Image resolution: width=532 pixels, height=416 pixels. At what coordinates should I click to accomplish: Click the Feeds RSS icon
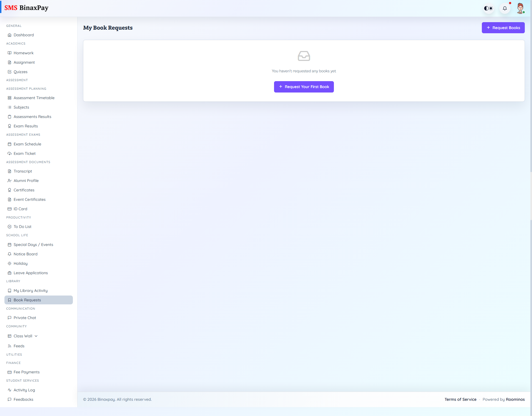[x=9, y=346]
